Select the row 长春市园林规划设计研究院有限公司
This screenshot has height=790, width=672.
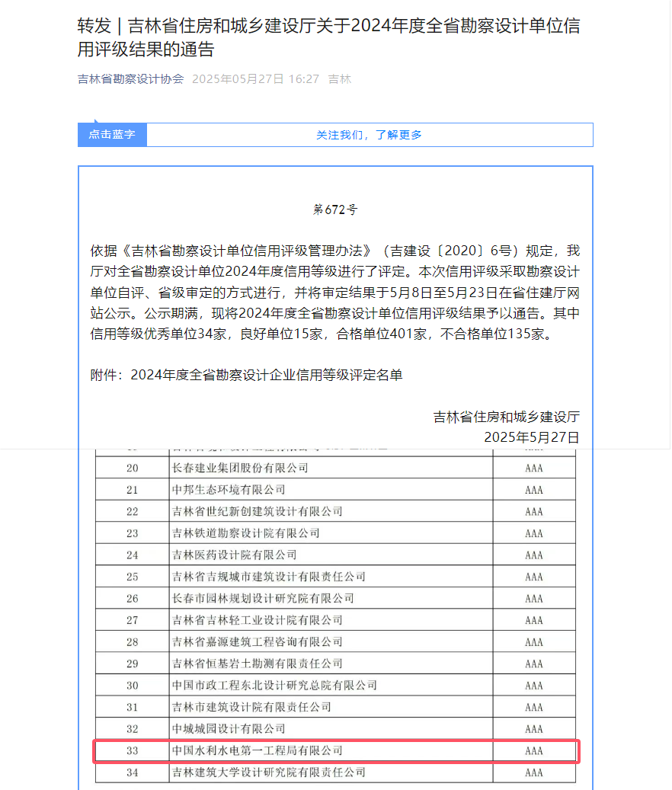(x=335, y=599)
